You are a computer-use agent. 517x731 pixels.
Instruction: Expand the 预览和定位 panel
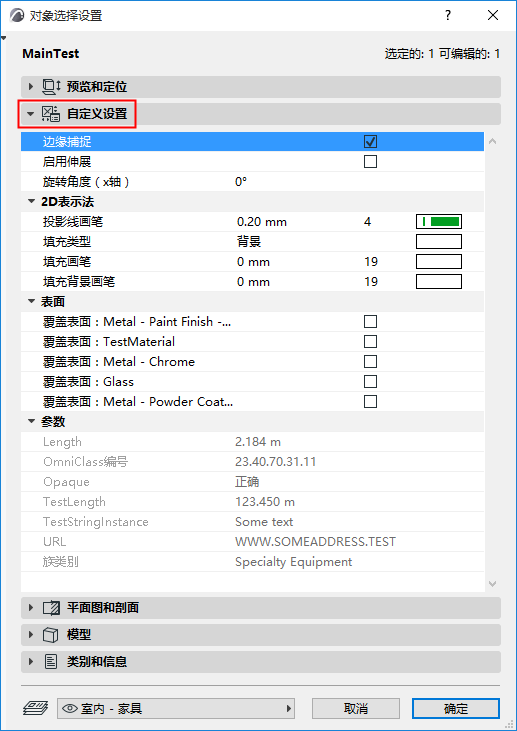[x=31, y=87]
